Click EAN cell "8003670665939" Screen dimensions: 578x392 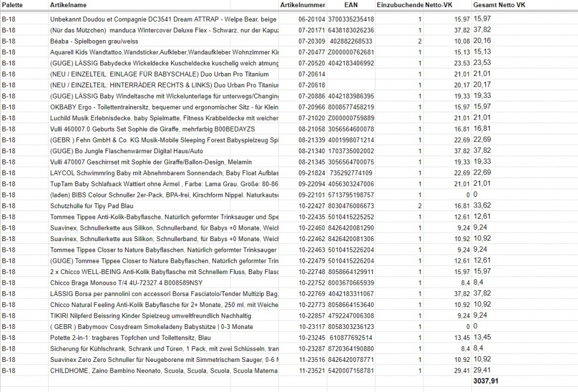(351, 283)
